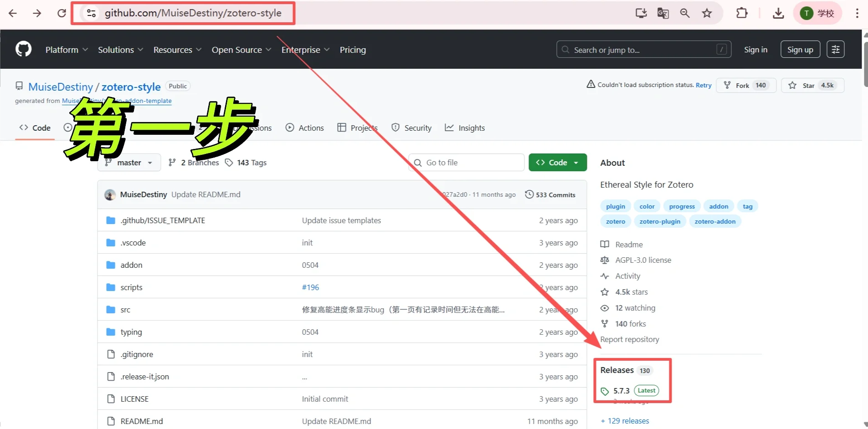Click the Activity pulse icon
The height and width of the screenshot is (429, 868).
coord(605,276)
